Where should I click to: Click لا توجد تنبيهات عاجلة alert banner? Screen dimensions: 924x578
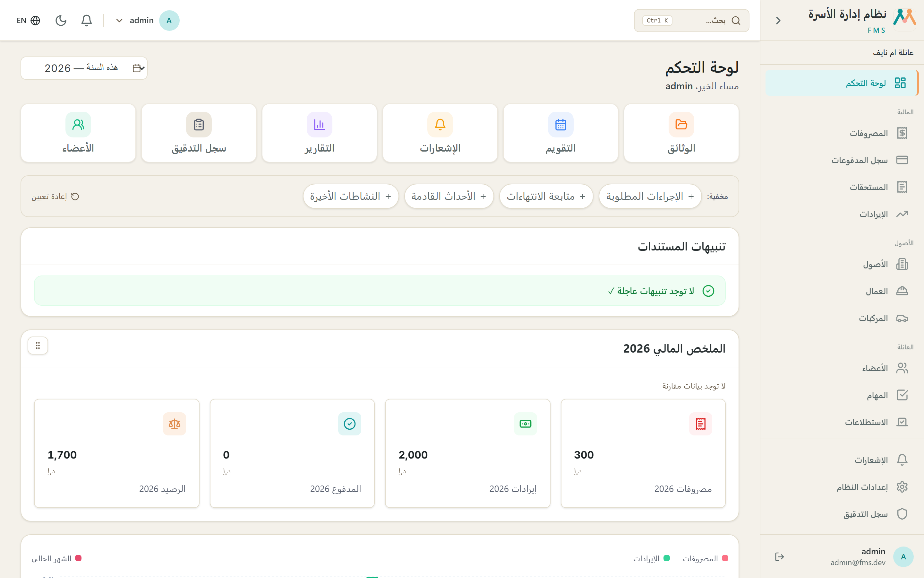click(x=380, y=291)
